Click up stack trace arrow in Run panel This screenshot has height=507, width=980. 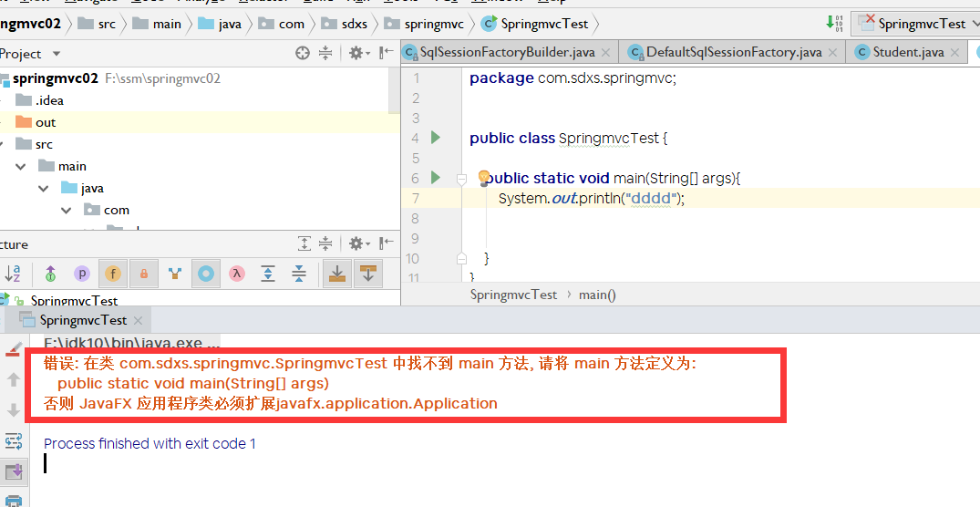point(13,379)
